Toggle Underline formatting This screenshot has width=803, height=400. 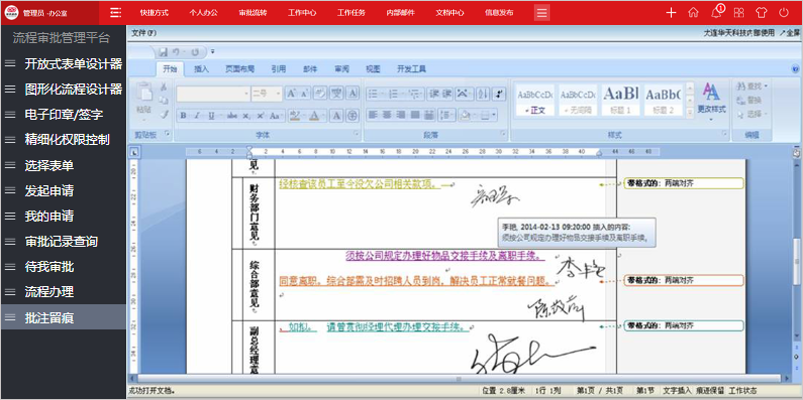click(212, 116)
